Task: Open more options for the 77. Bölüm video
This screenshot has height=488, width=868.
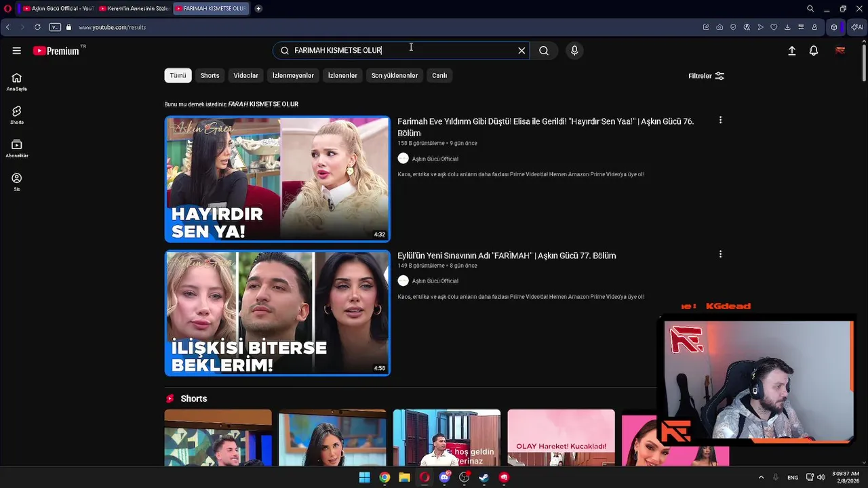Action: pyautogui.click(x=720, y=254)
